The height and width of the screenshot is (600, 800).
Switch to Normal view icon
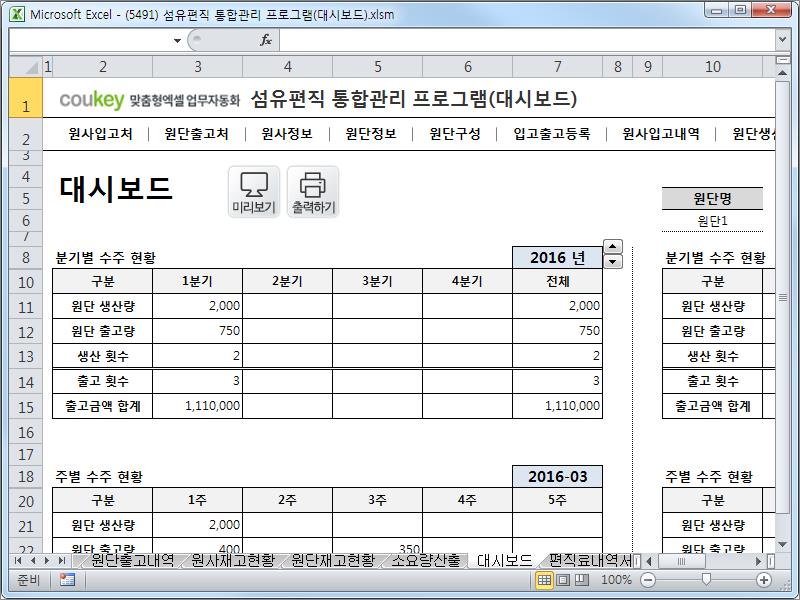[544, 580]
